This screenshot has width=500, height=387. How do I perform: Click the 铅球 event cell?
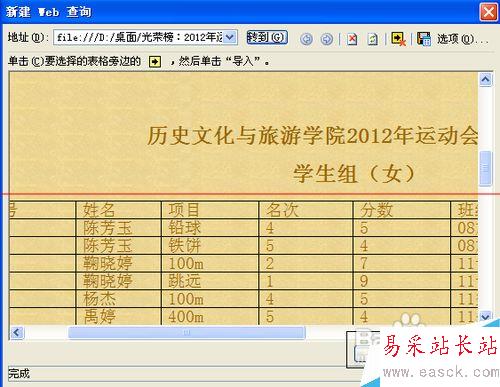click(210, 228)
